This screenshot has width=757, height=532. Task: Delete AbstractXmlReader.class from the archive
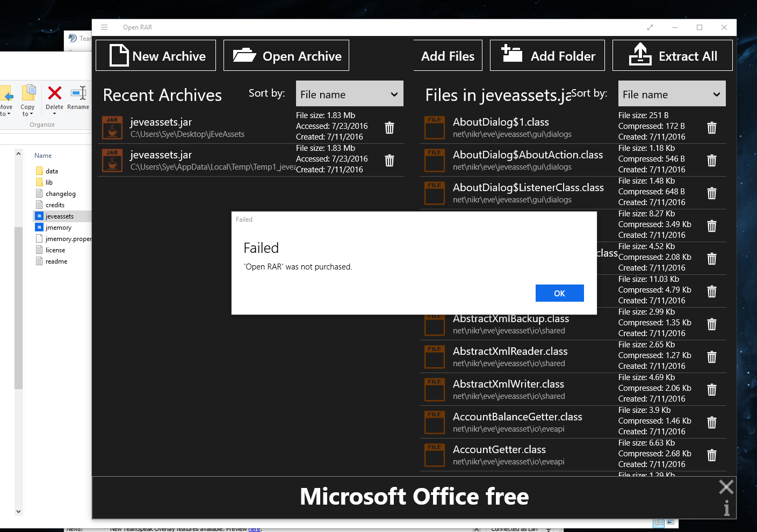pyautogui.click(x=712, y=357)
